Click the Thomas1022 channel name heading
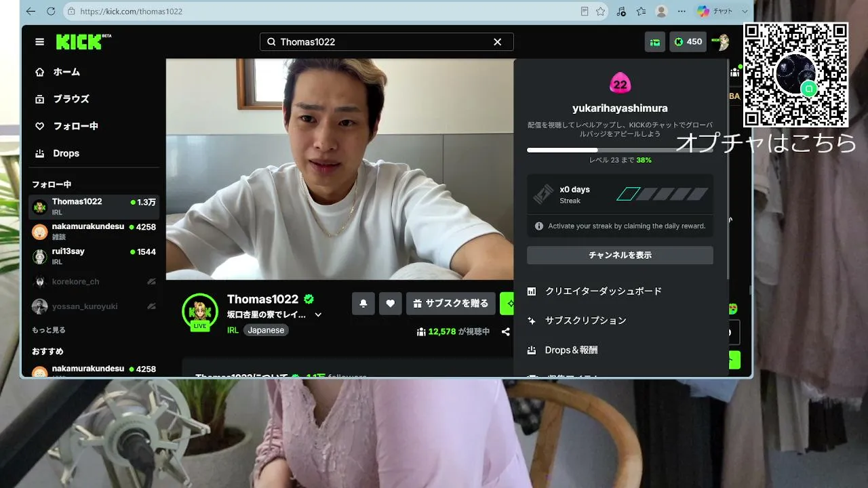868x488 pixels. coord(262,300)
